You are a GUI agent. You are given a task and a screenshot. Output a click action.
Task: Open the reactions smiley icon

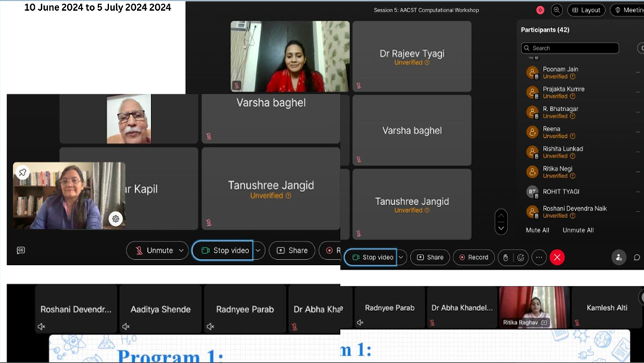[521, 258]
